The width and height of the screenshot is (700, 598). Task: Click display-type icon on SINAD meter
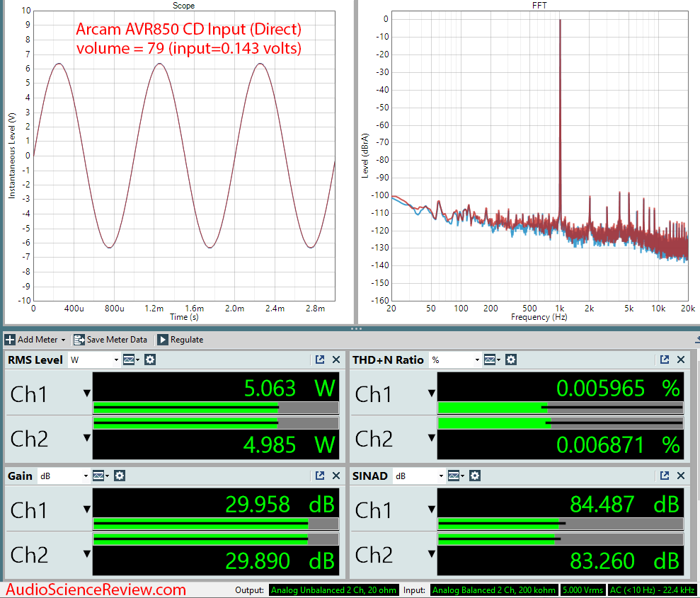[454, 476]
